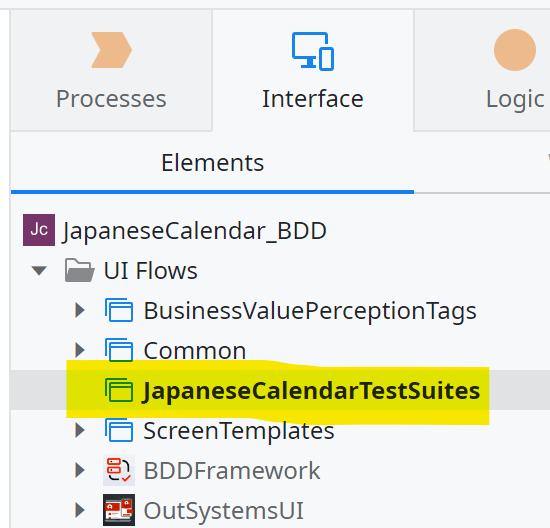550x528 pixels.
Task: Open the Elements sub-tab
Action: (x=212, y=163)
